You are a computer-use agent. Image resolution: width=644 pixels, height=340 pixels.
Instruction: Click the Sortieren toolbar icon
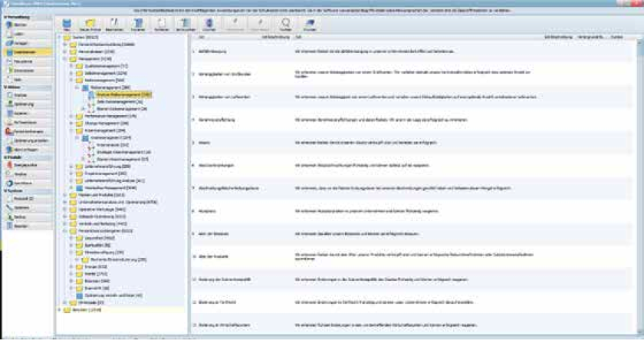[163, 23]
